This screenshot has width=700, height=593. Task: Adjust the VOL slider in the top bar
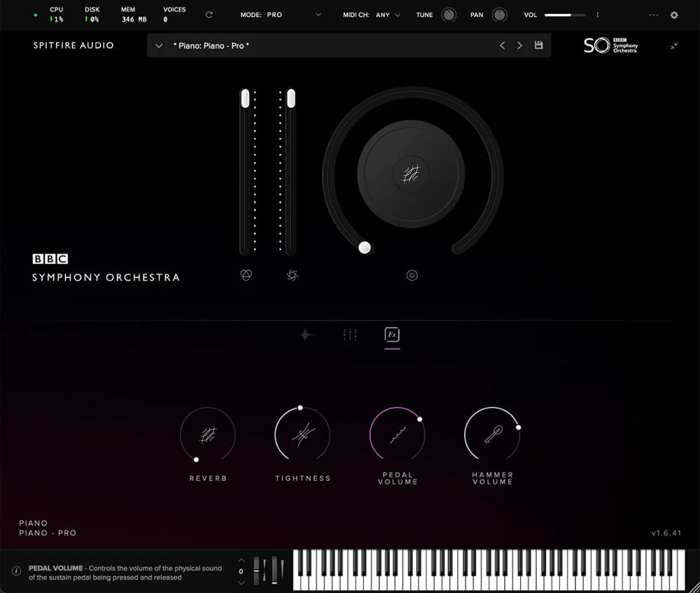coord(565,15)
